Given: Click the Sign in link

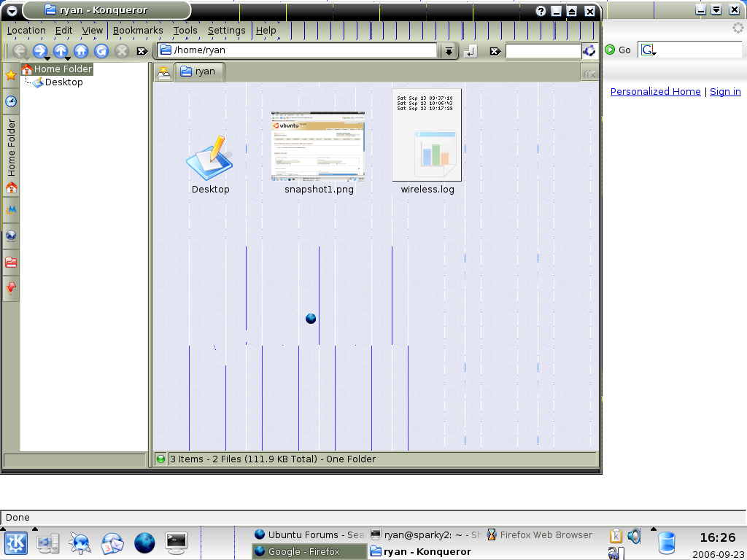Looking at the screenshot, I should click(x=725, y=92).
